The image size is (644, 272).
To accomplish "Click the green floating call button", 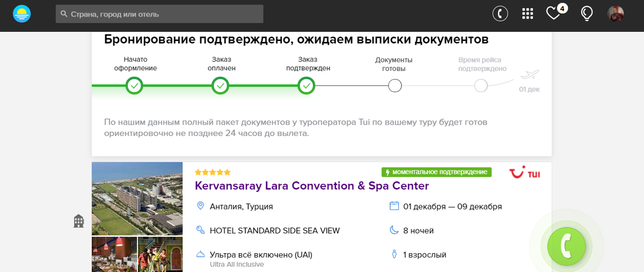I will coord(566,247).
